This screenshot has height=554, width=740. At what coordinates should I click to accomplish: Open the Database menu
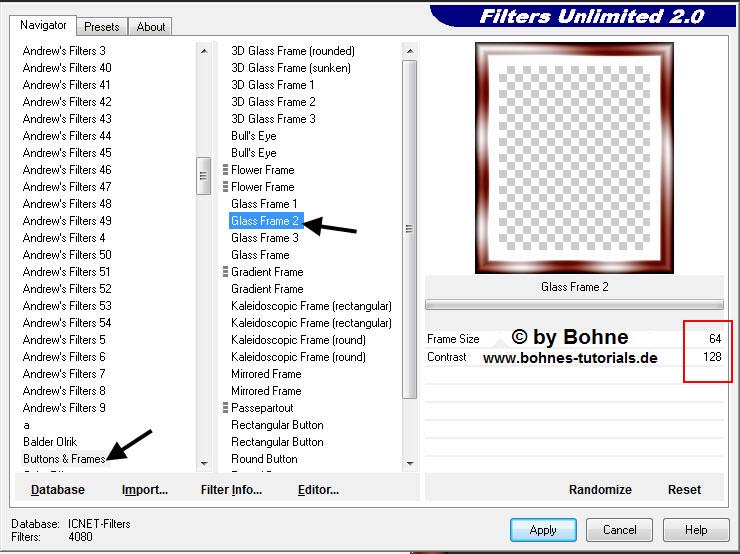click(58, 490)
